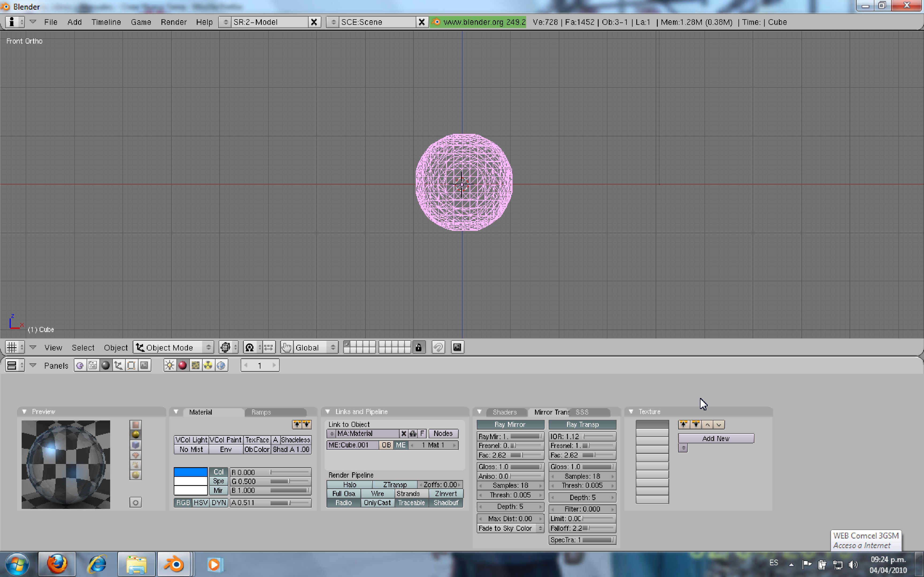The image size is (924, 577).
Task: Click Add New texture button
Action: 715,438
